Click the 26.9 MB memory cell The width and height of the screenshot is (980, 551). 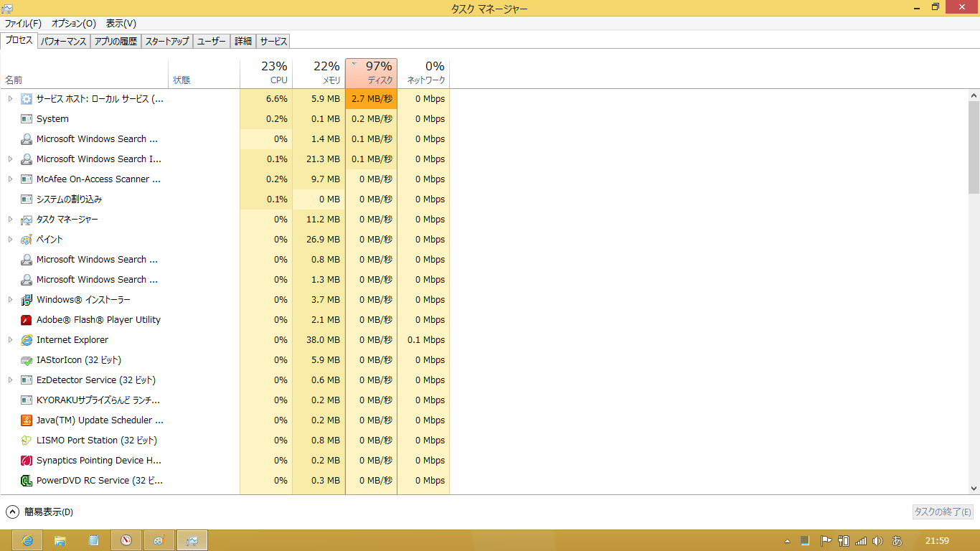[x=319, y=240]
